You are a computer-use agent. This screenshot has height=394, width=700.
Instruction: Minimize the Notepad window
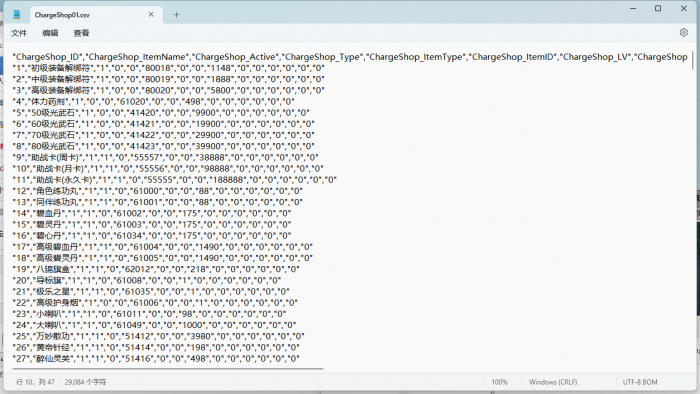[x=633, y=8]
